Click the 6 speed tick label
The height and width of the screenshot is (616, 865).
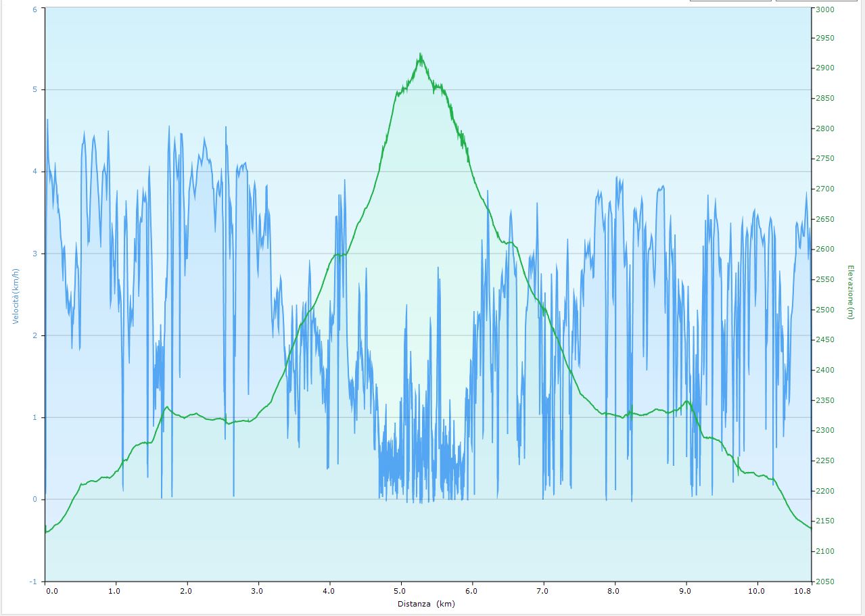[x=34, y=8]
